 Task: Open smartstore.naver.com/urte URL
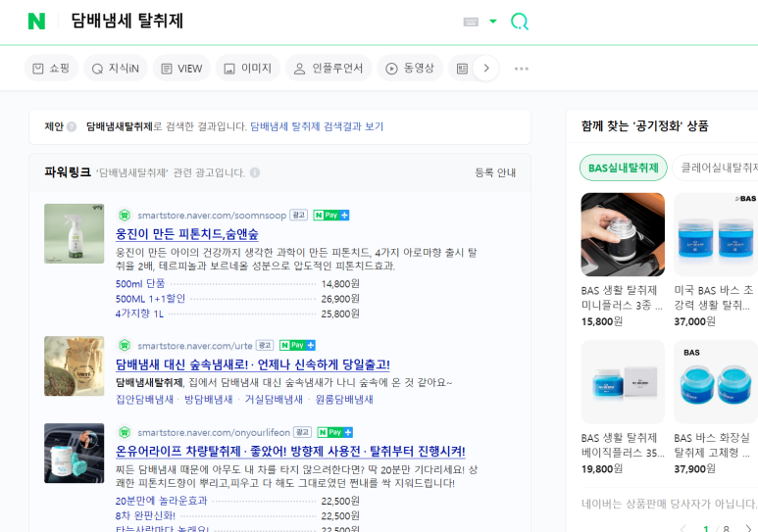click(x=195, y=346)
